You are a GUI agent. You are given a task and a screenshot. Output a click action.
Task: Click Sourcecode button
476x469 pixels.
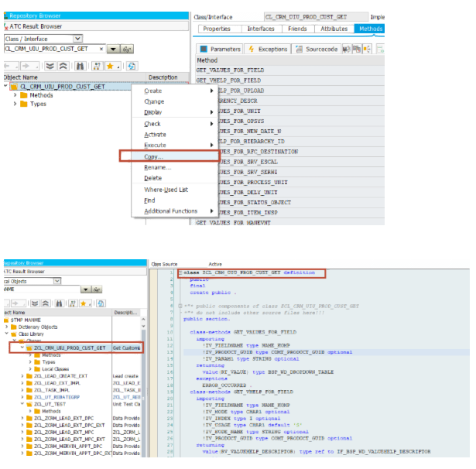point(317,49)
